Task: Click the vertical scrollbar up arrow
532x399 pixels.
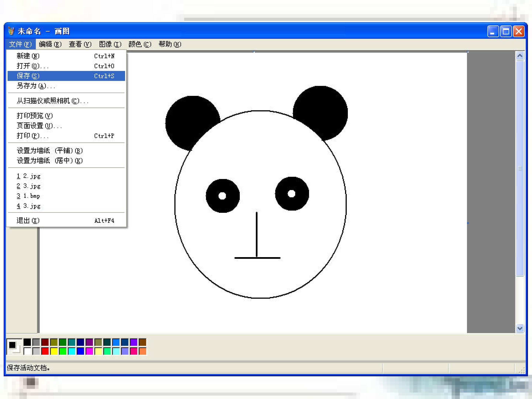Action: pos(520,56)
